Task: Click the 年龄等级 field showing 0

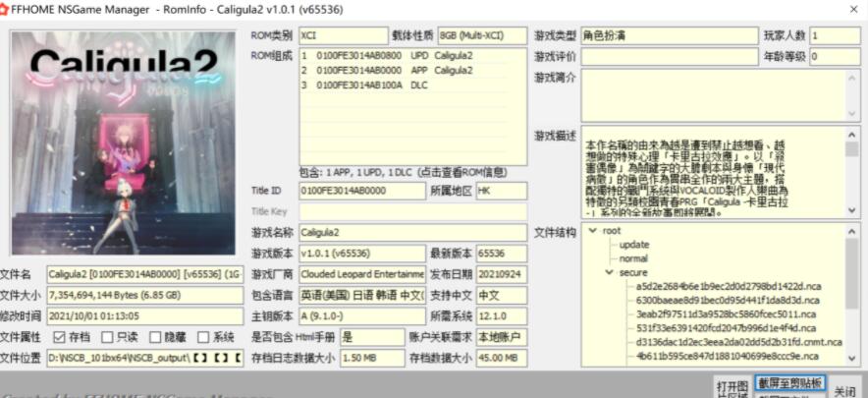Action: click(x=835, y=57)
